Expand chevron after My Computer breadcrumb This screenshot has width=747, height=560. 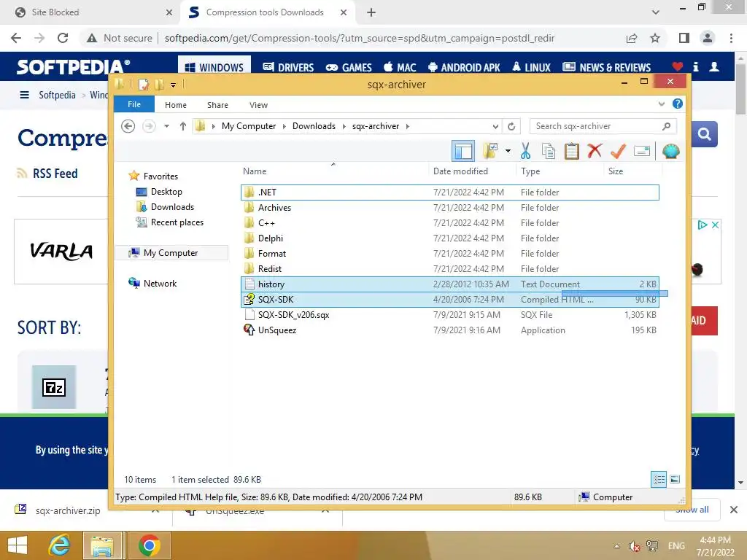click(x=284, y=126)
